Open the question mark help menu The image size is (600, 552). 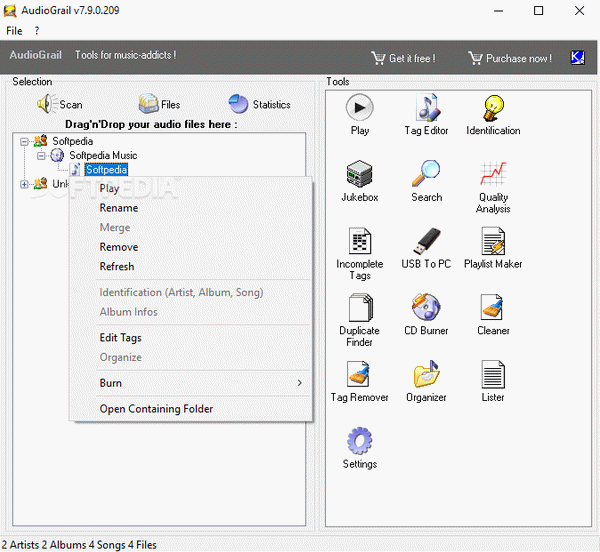click(37, 31)
